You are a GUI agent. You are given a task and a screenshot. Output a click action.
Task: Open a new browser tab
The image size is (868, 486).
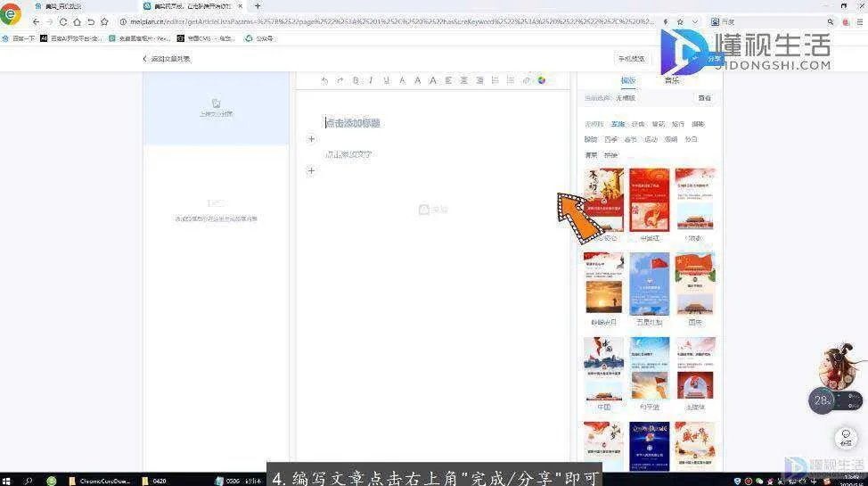coord(258,6)
